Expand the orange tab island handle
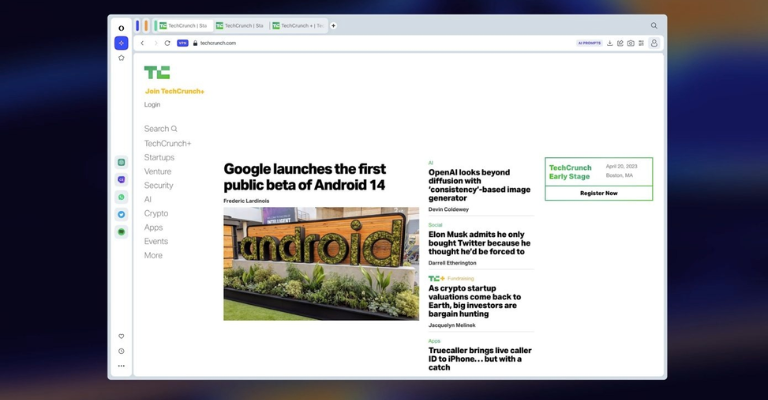 coord(147,26)
